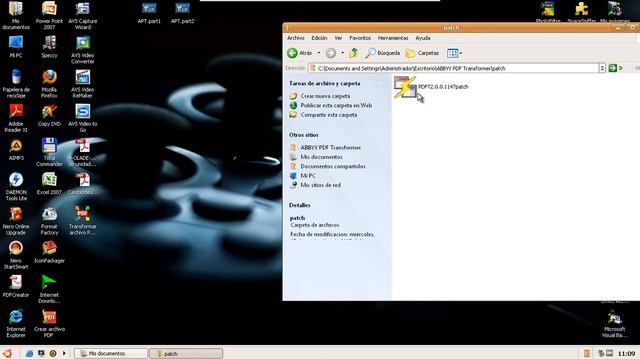Viewport: 640px width, 360px height.
Task: Collapse the Tareas de archivo y carpeta section
Action: (x=379, y=83)
